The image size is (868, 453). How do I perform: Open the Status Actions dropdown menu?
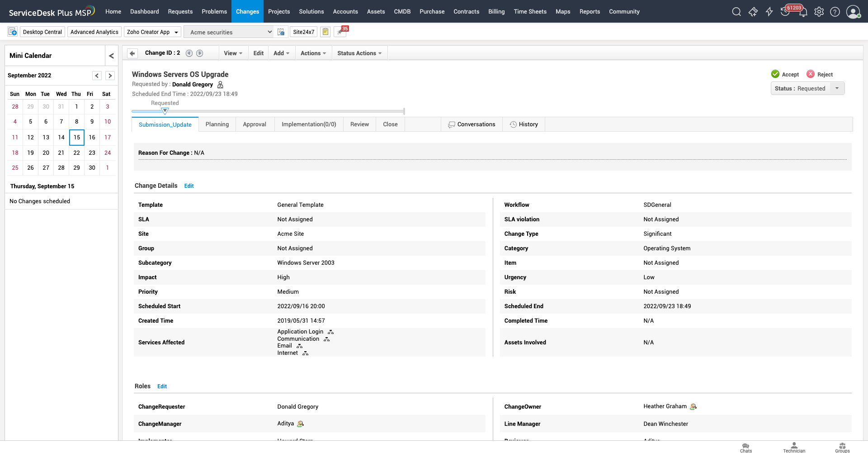tap(359, 53)
